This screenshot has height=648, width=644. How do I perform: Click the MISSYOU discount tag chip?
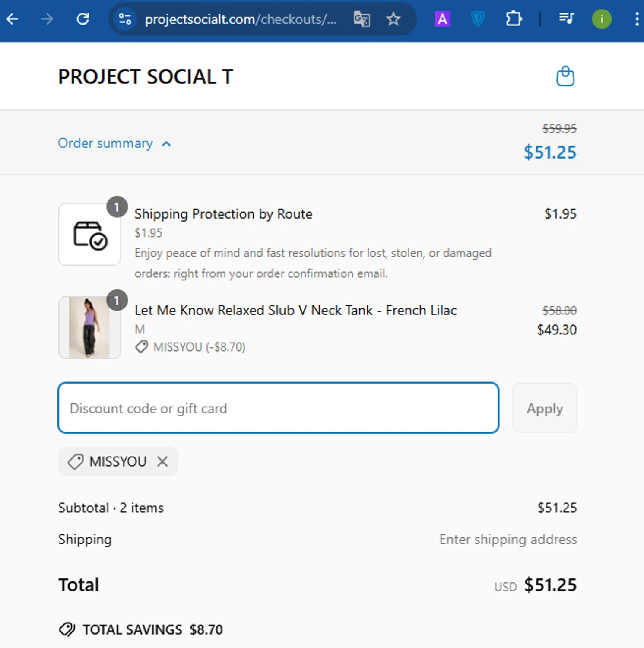pos(118,461)
